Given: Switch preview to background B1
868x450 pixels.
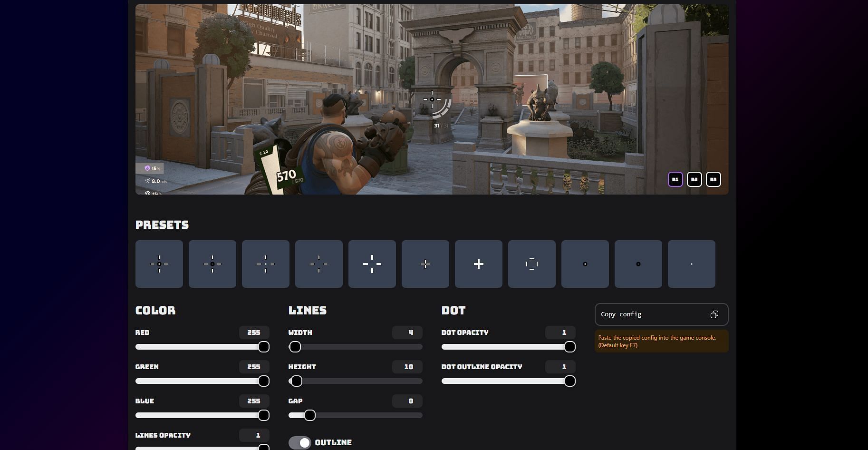Looking at the screenshot, I should [x=675, y=179].
